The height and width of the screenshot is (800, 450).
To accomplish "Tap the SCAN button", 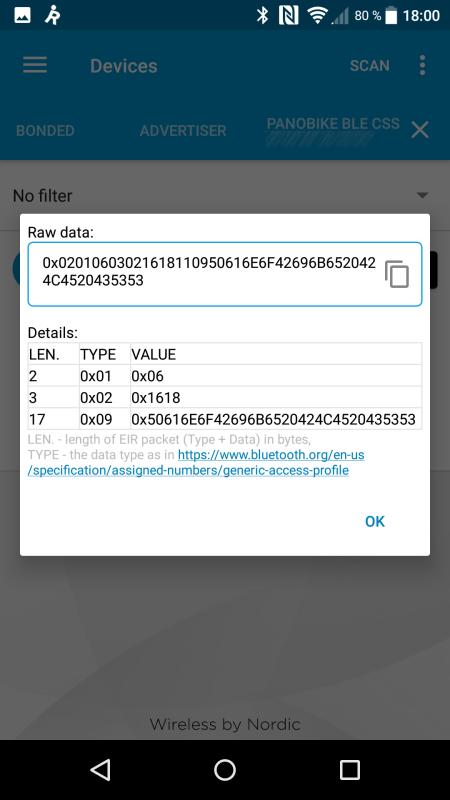I will pos(369,65).
